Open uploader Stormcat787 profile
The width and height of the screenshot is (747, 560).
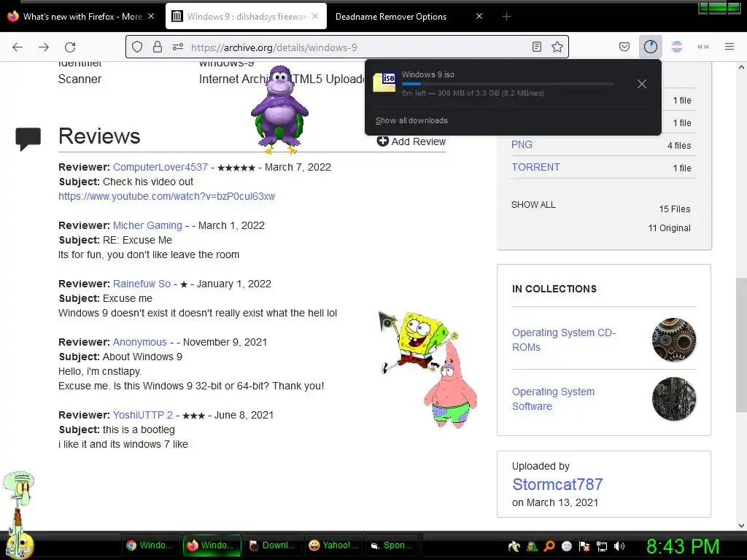tap(557, 484)
